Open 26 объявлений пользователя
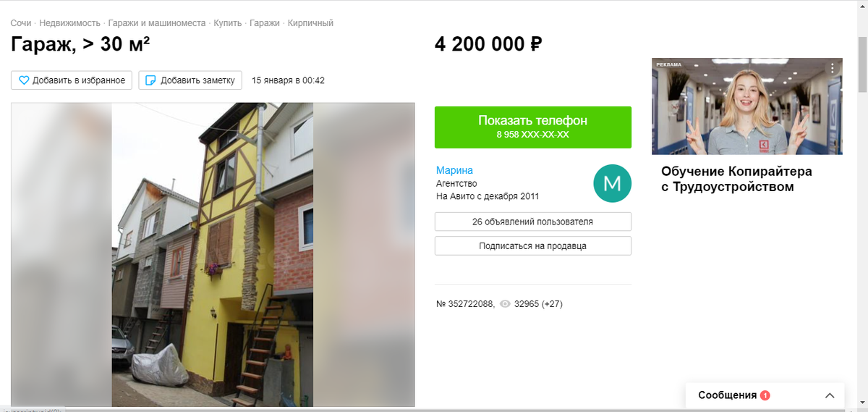Screen dimensions: 868x412 point(533,222)
